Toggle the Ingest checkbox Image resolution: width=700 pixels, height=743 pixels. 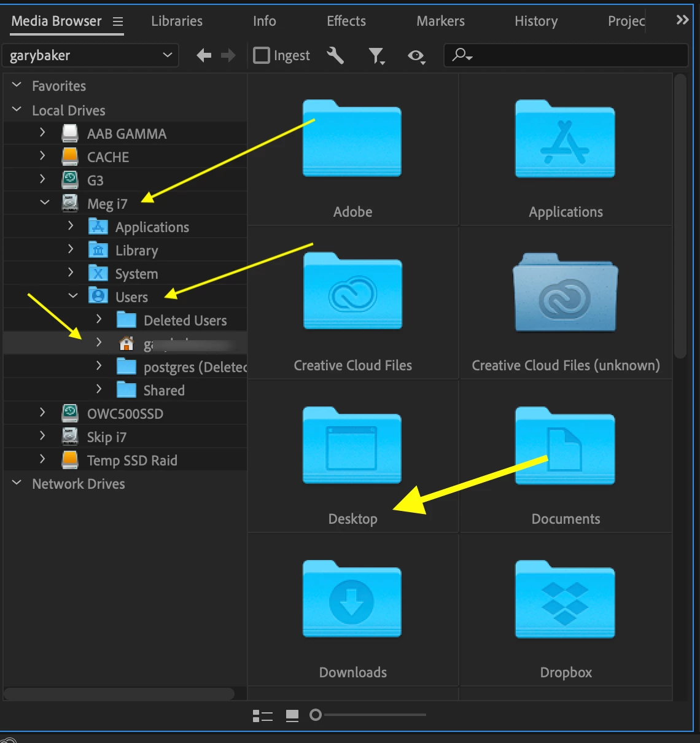pos(262,56)
